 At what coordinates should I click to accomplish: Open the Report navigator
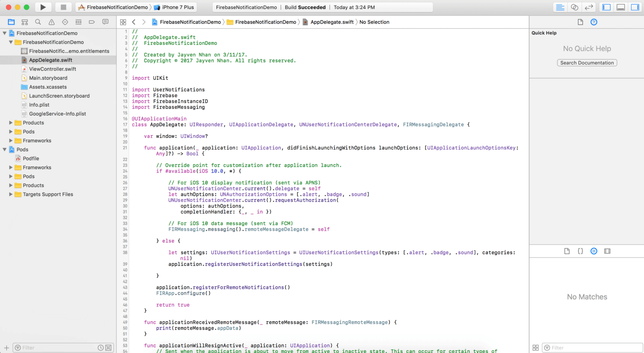coord(105,22)
